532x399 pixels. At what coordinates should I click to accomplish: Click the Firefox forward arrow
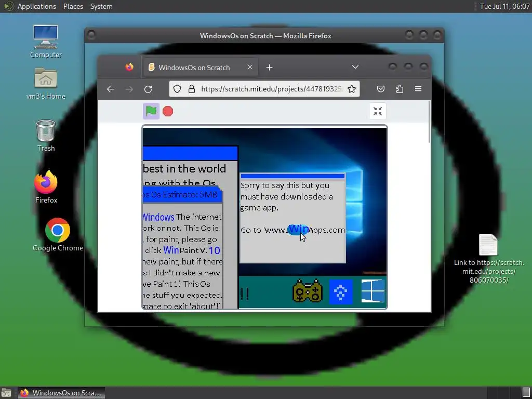pos(129,89)
